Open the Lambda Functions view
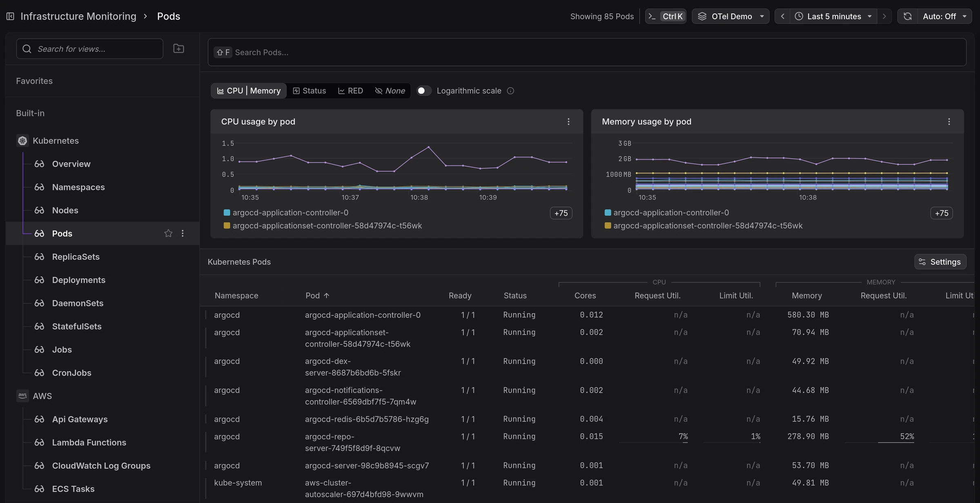This screenshot has height=503, width=980. click(89, 443)
